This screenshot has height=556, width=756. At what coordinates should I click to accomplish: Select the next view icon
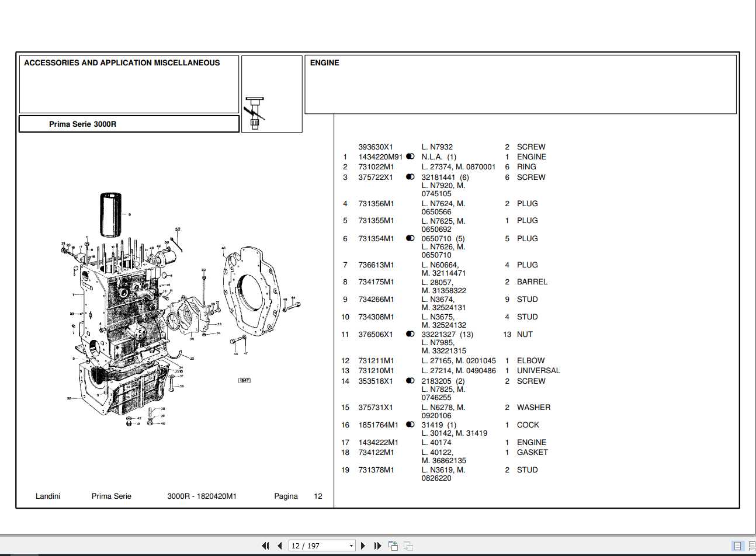click(x=408, y=545)
